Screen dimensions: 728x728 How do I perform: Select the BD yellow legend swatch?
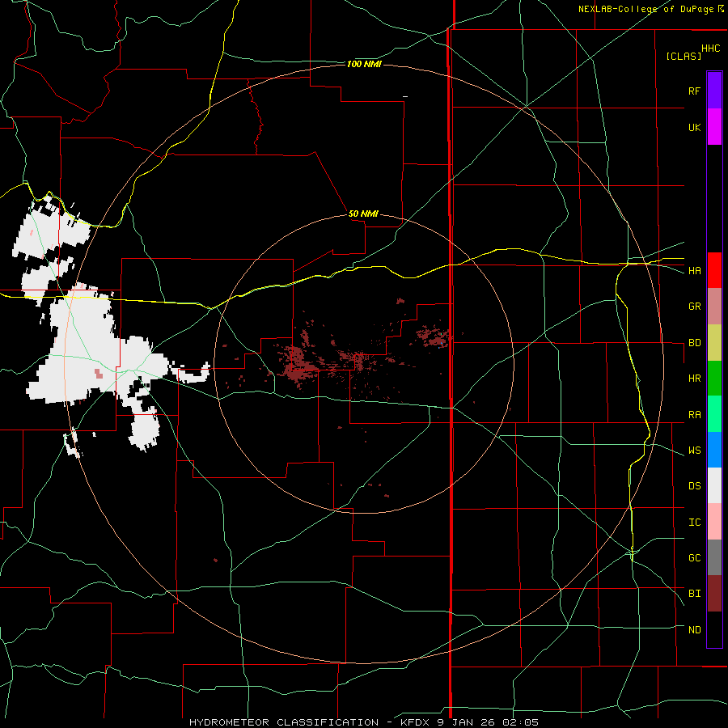tap(714, 343)
